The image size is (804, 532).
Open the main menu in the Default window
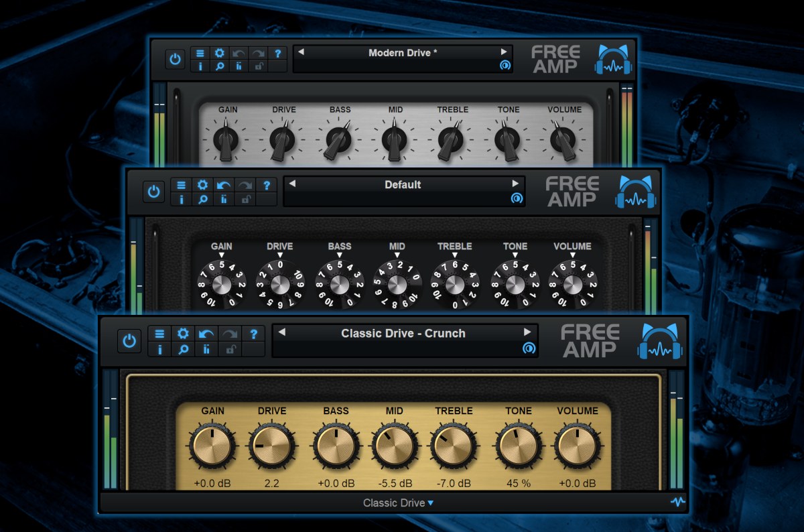180,185
